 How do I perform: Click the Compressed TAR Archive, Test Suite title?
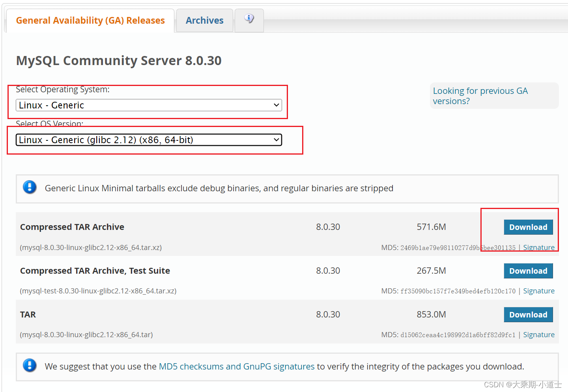(x=95, y=271)
